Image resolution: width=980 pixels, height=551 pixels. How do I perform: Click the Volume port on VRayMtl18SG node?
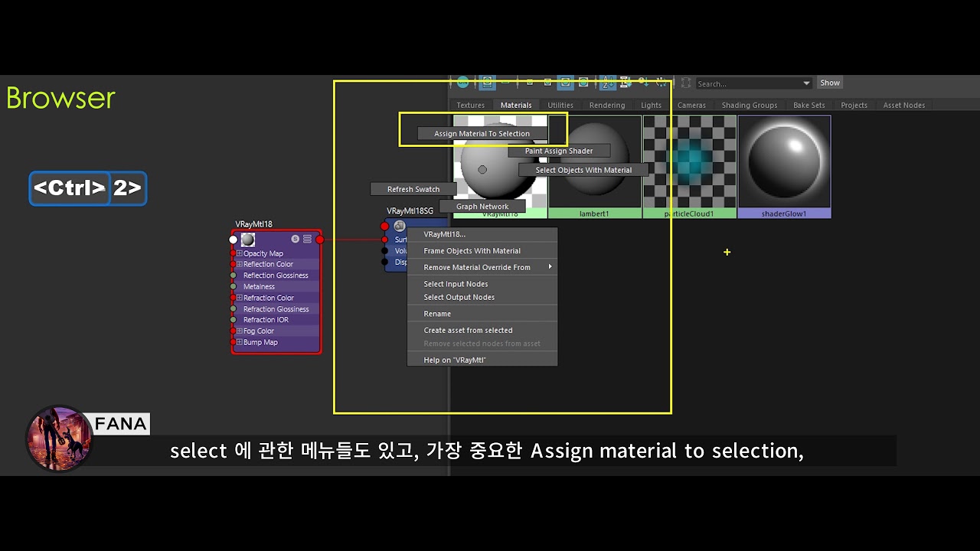tap(384, 251)
